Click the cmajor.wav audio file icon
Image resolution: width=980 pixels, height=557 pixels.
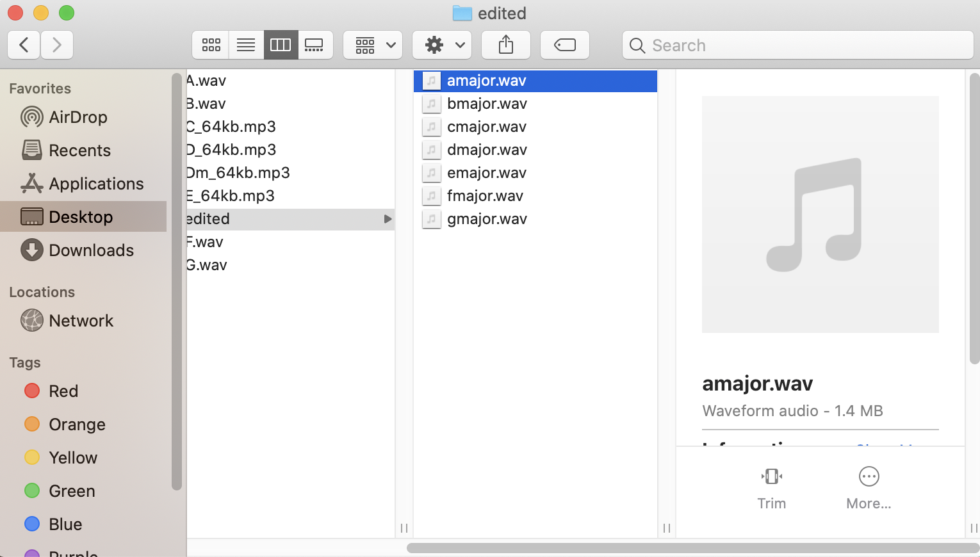(432, 127)
